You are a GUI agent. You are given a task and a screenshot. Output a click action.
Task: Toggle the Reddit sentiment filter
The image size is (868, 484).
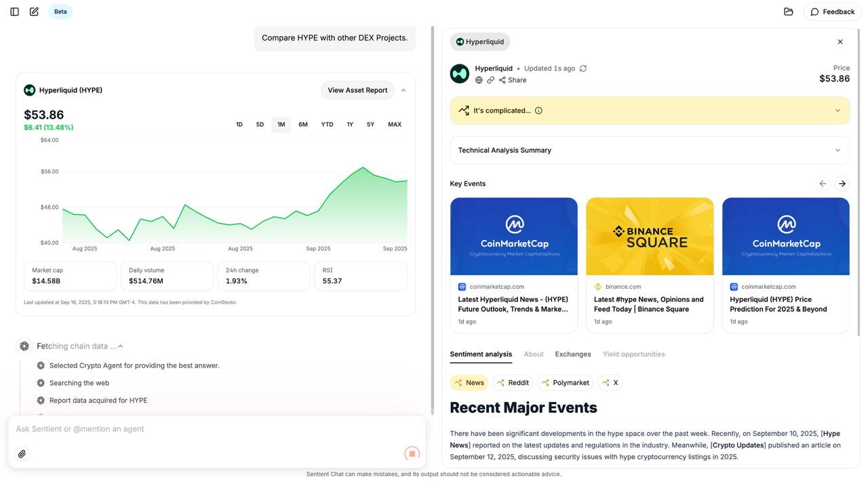pos(512,383)
